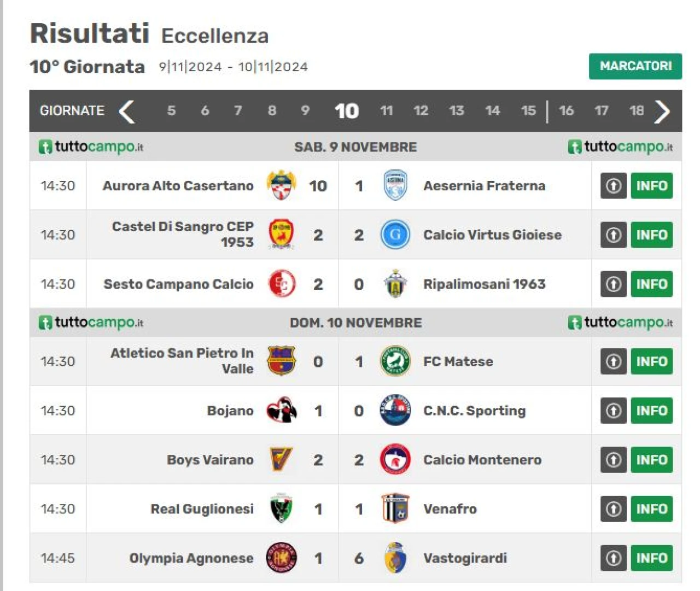700x591 pixels.
Task: Open the MARCATORI scorers button
Action: coord(635,66)
